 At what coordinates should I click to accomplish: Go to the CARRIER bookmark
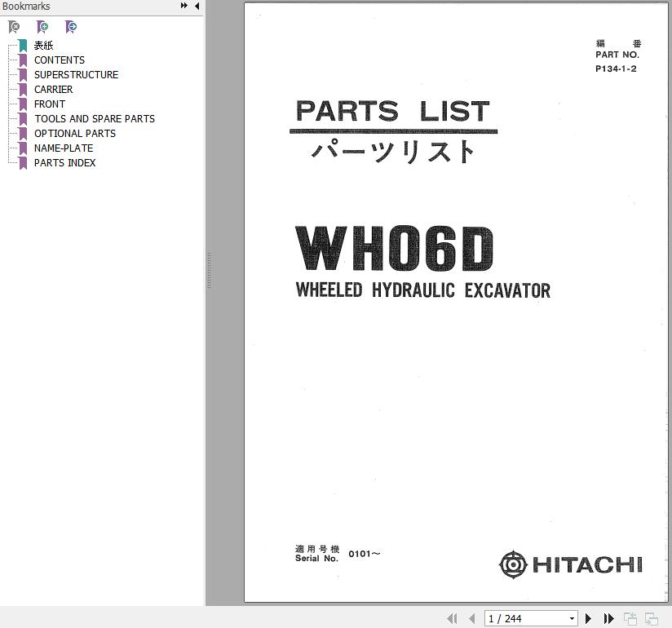click(54, 89)
